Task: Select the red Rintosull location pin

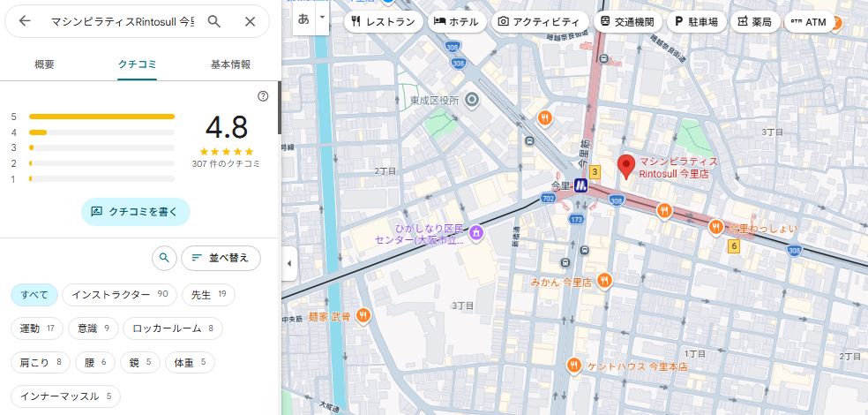Action: pos(626,165)
